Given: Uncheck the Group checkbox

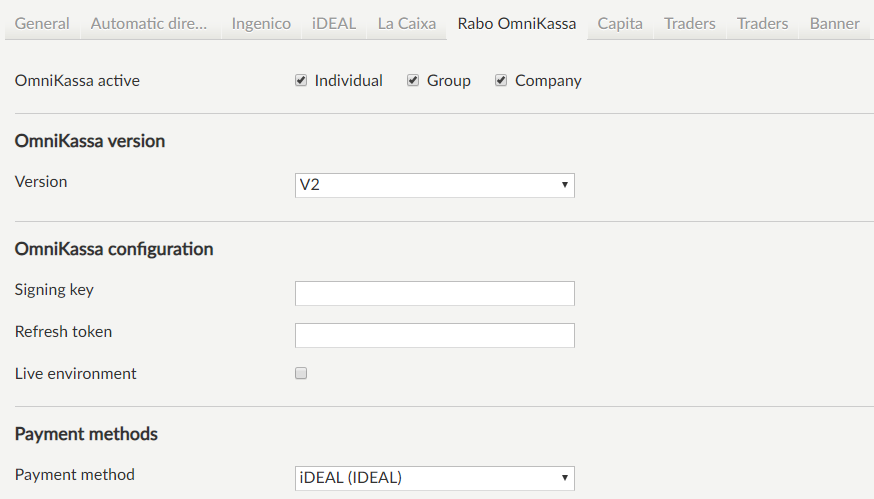Looking at the screenshot, I should click(x=413, y=81).
